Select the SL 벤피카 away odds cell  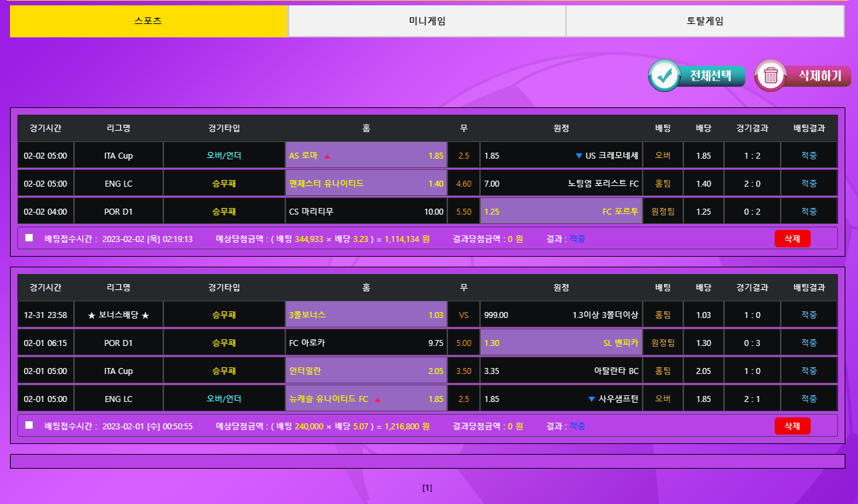[561, 343]
